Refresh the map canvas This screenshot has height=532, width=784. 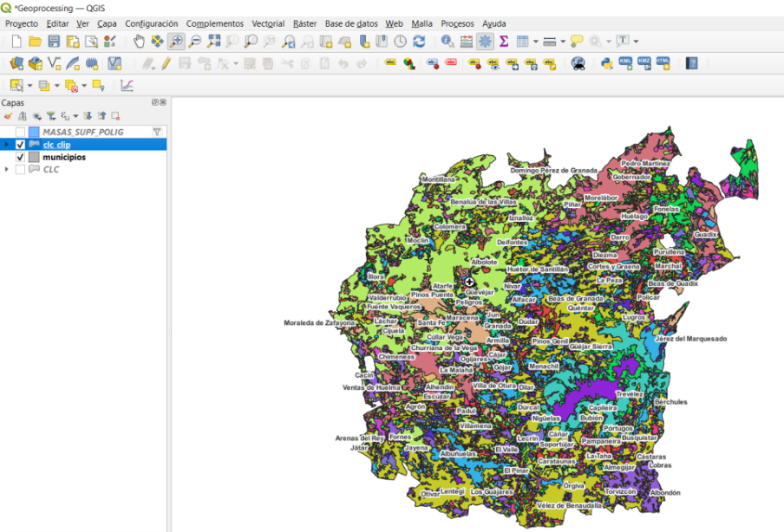click(419, 41)
